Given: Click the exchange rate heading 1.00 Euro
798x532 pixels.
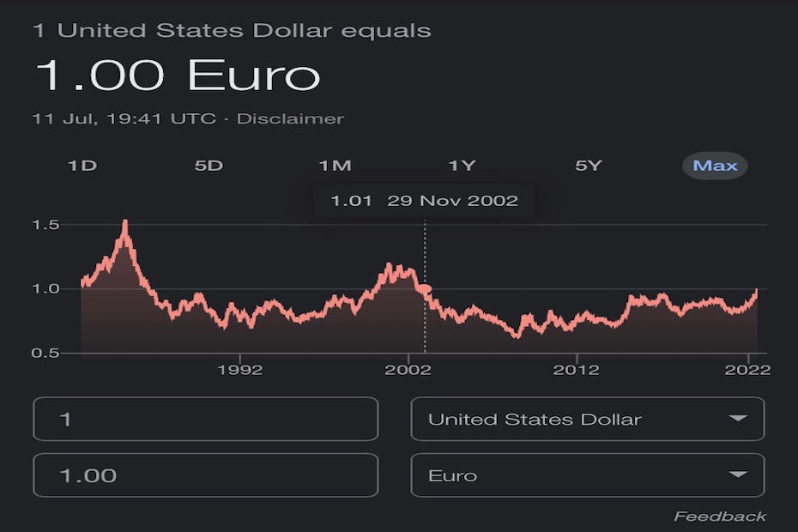Looking at the screenshot, I should (x=176, y=76).
